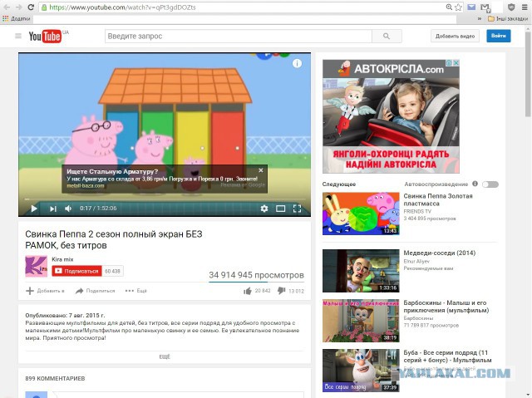Image resolution: width=532 pixels, height=398 pixels.
Task: Open the video info card icon
Action: pos(297,63)
